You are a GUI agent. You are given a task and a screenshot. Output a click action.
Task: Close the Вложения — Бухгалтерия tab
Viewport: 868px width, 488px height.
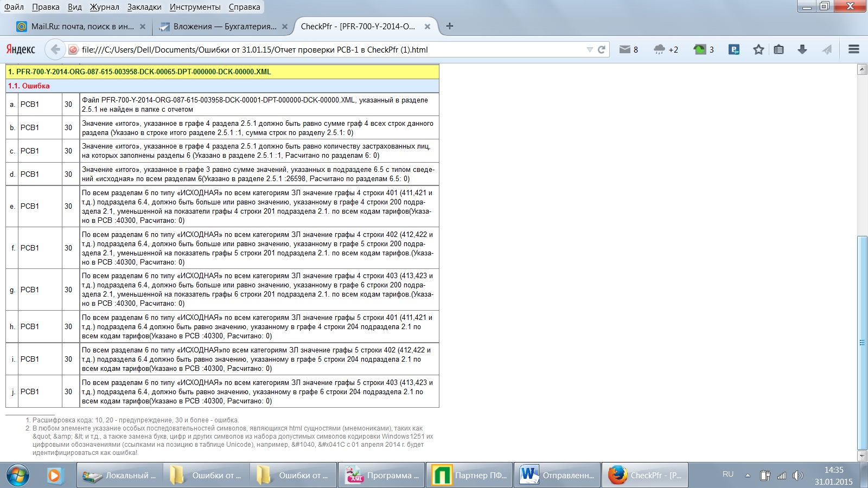click(285, 26)
